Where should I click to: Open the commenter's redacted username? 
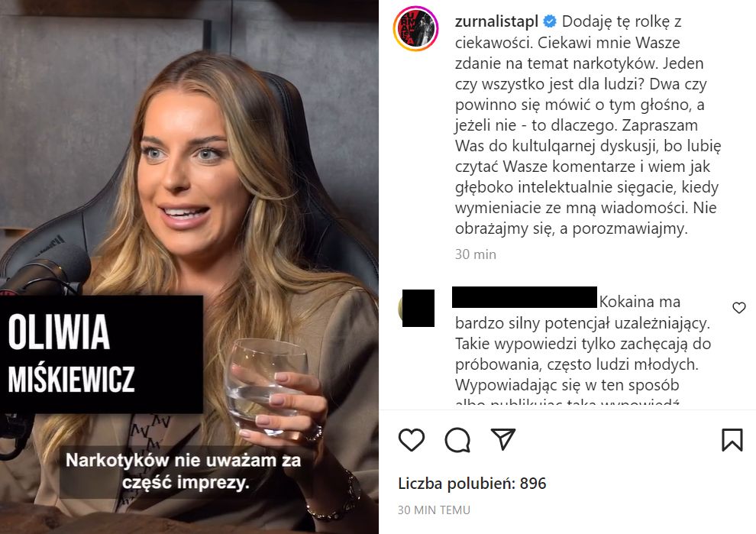coord(525,296)
